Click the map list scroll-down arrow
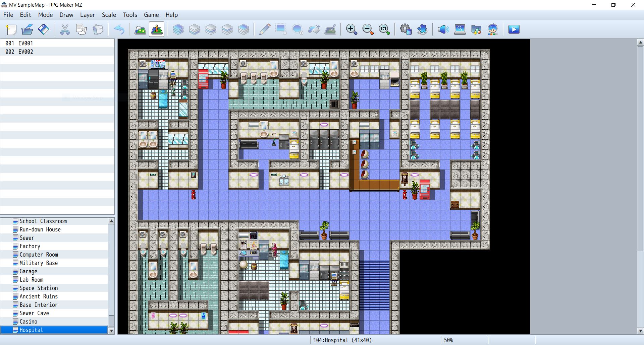Viewport: 644px width, 345px height. (111, 331)
